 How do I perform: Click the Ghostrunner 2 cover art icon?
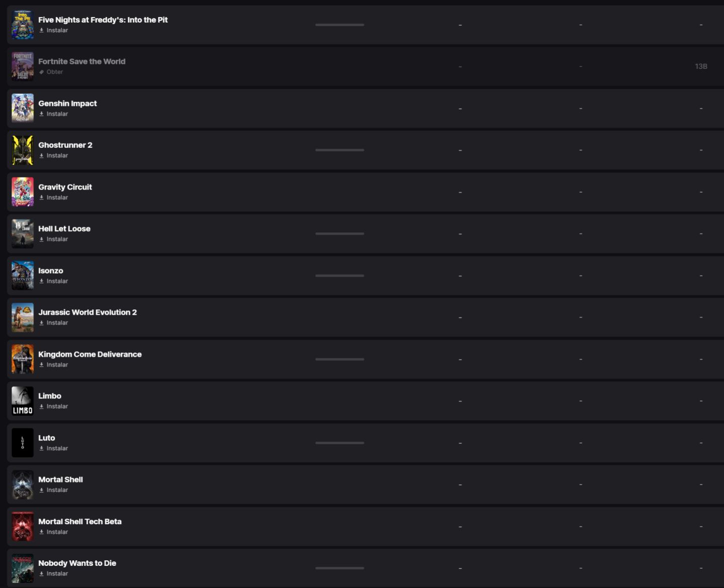(23, 150)
